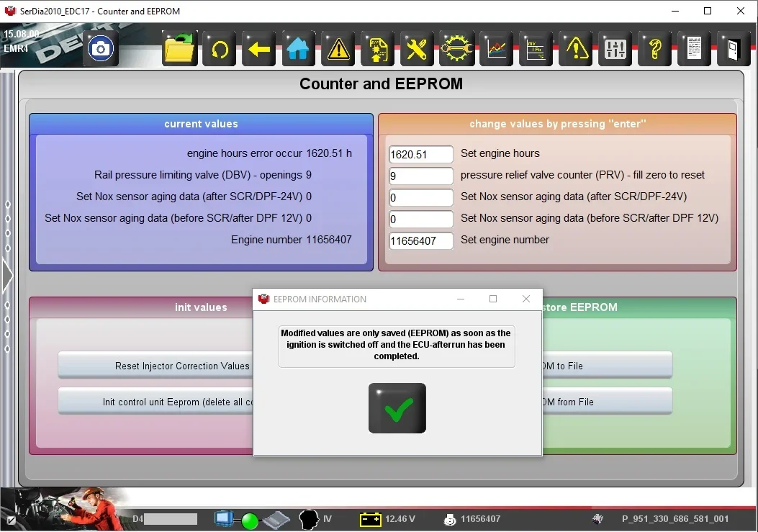Open help with the question mark icon
This screenshot has height=532, width=758.
[655, 49]
